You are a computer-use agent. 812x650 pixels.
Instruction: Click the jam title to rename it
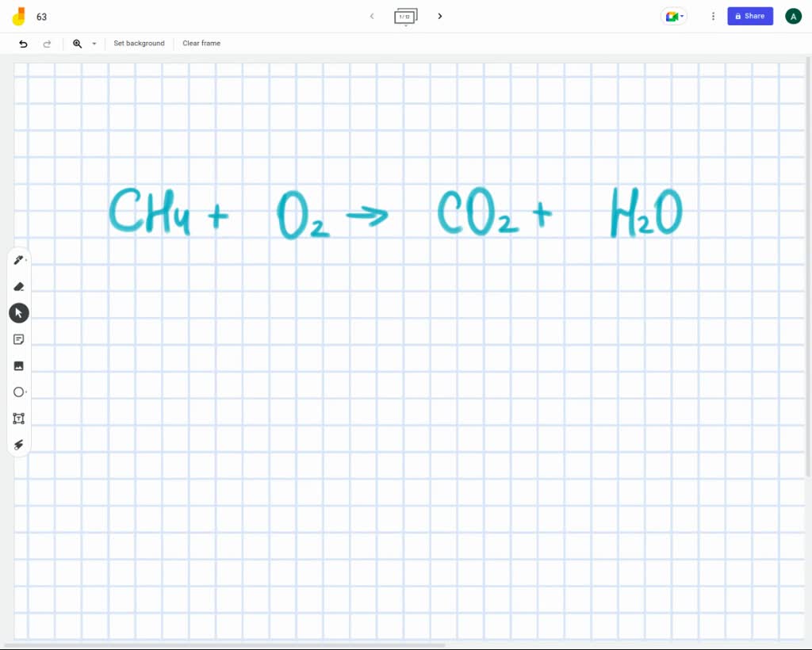pyautogui.click(x=41, y=16)
